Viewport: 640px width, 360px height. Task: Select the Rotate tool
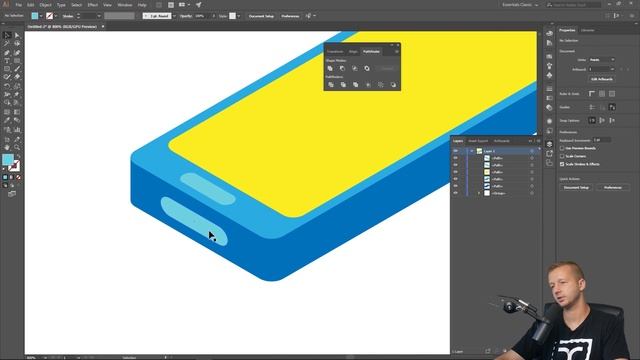click(7, 86)
